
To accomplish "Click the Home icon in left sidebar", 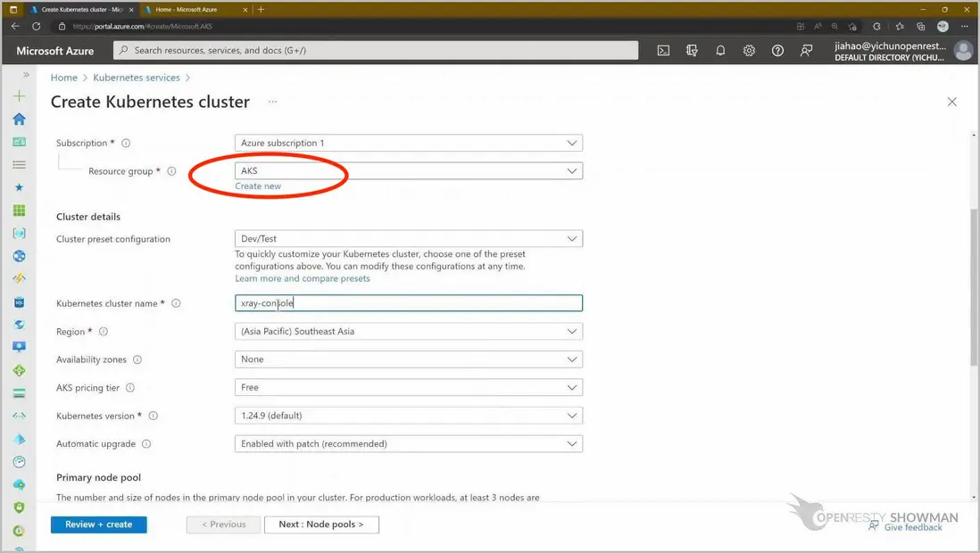I will [19, 119].
